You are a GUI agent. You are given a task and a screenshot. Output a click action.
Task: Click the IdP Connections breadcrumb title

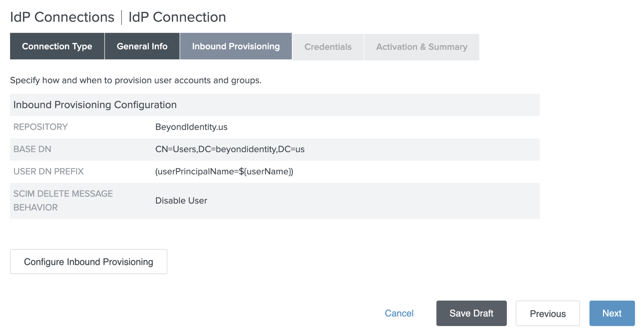coord(62,17)
